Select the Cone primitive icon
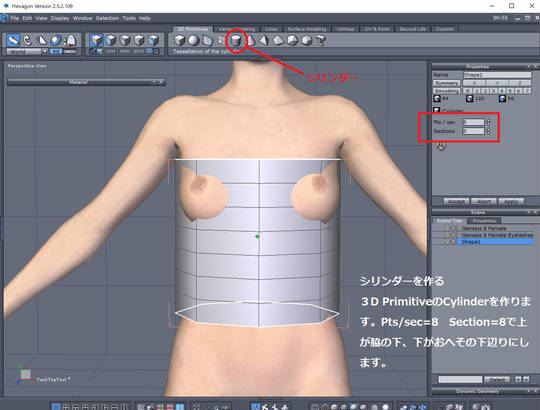Screen dimensions: 540x410 pyautogui.click(x=251, y=41)
